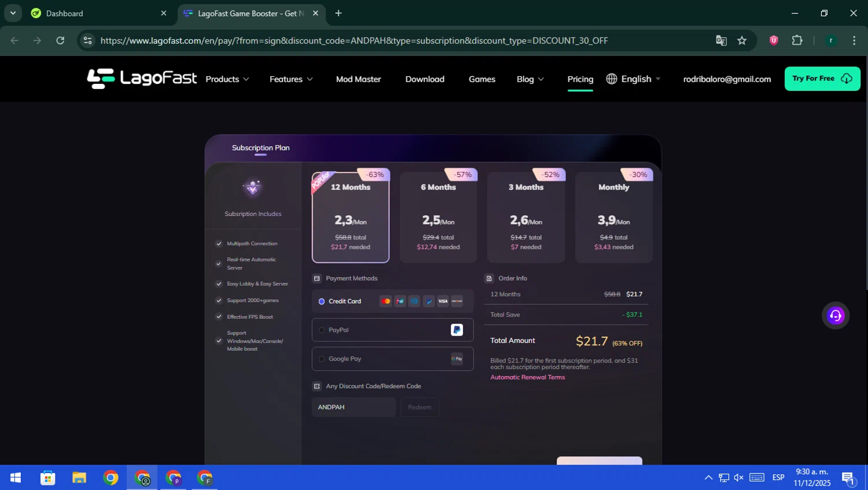Open Automatic Renewal Terms link
This screenshot has height=490, width=868.
528,377
